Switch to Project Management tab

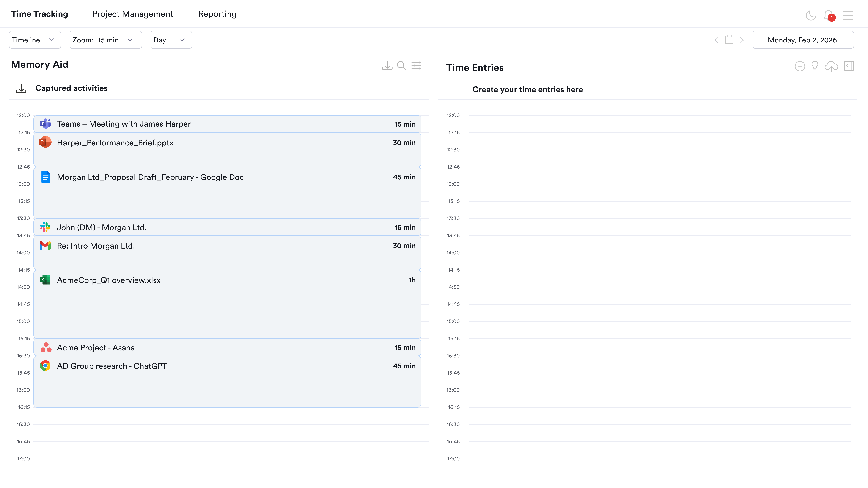click(x=132, y=14)
